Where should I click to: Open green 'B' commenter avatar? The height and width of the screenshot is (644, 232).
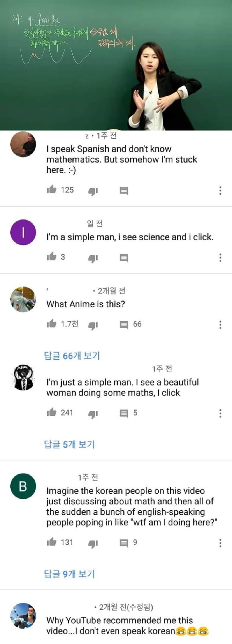tap(23, 486)
